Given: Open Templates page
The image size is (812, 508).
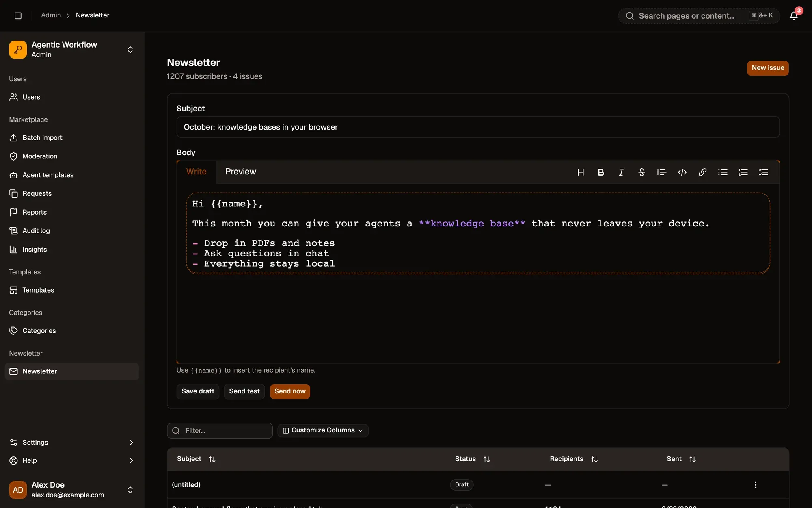Looking at the screenshot, I should (72, 290).
